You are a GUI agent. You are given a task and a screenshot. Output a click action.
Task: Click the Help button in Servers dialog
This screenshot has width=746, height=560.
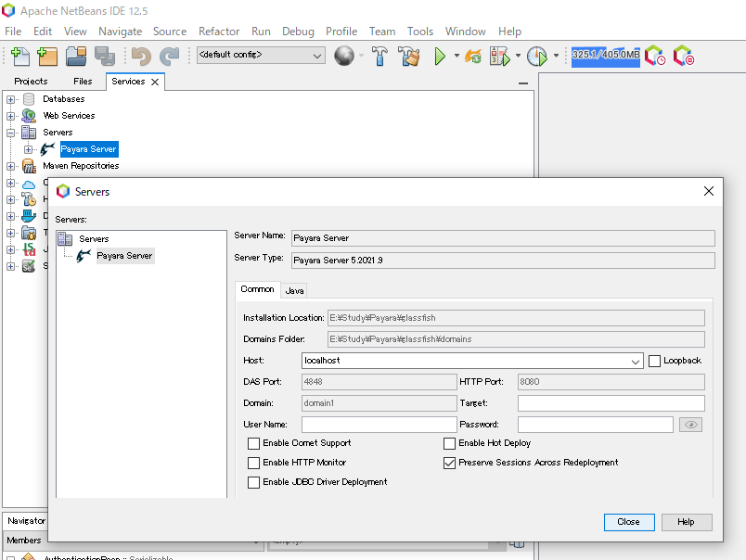(x=686, y=522)
